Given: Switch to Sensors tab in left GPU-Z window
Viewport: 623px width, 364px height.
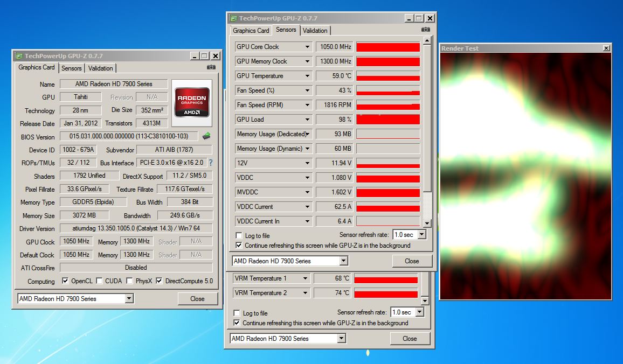Looking at the screenshot, I should pos(72,68).
